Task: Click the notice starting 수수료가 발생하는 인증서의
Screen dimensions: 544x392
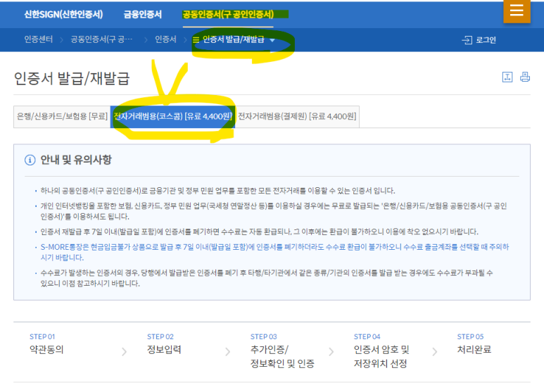Action: click(267, 278)
